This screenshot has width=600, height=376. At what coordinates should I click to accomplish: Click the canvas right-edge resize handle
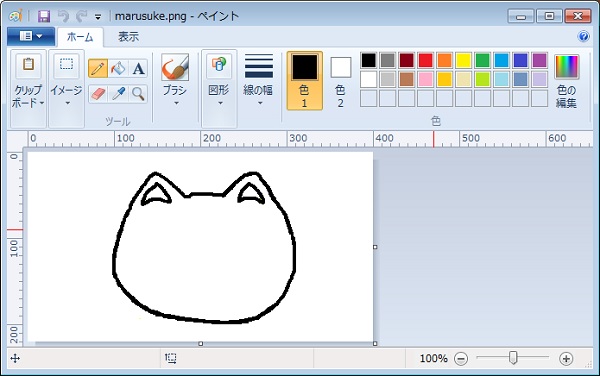click(x=375, y=247)
